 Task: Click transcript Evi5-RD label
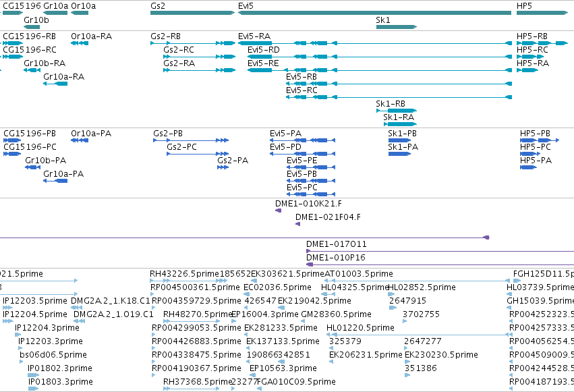[264, 50]
